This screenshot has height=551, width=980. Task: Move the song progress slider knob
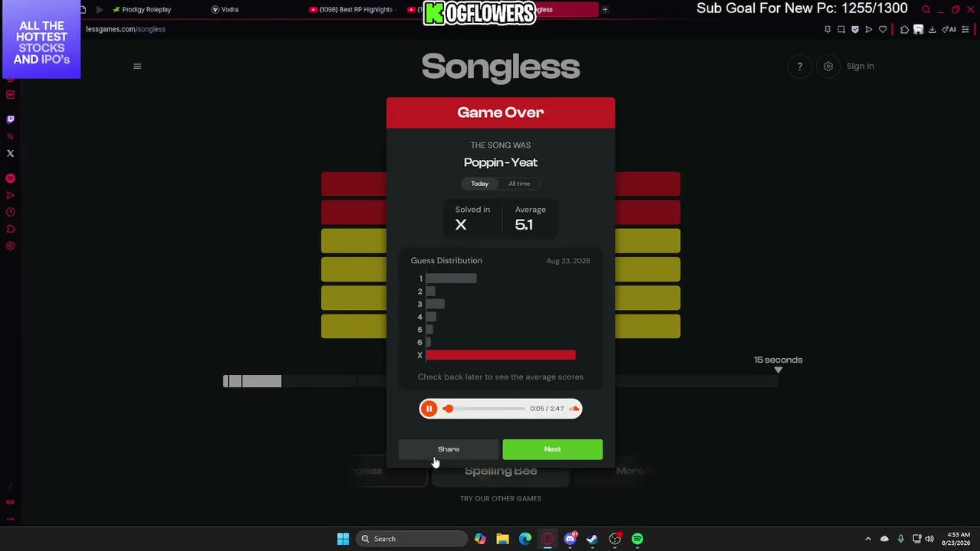449,409
